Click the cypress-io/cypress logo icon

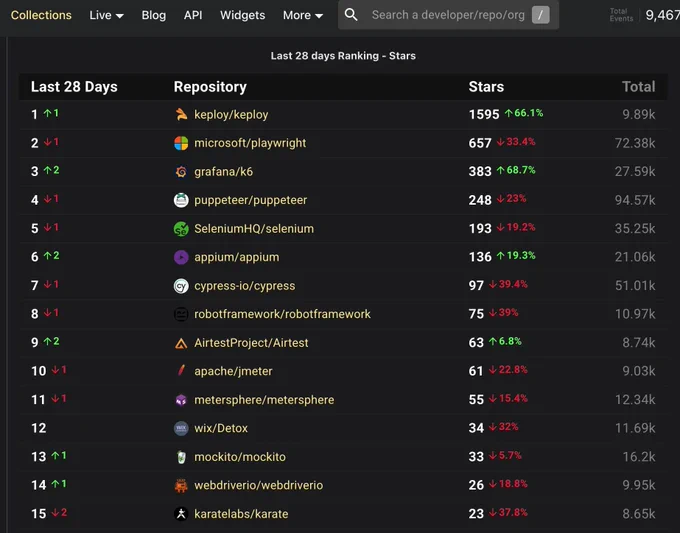click(x=181, y=286)
